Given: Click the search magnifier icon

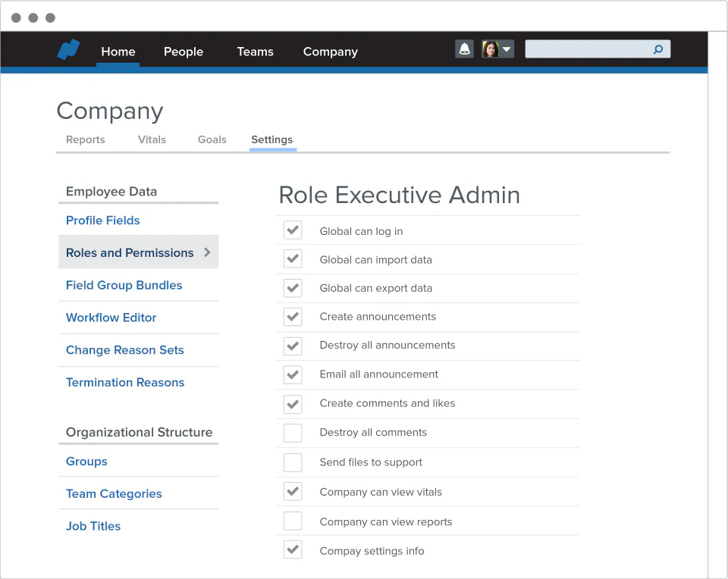Looking at the screenshot, I should 658,49.
